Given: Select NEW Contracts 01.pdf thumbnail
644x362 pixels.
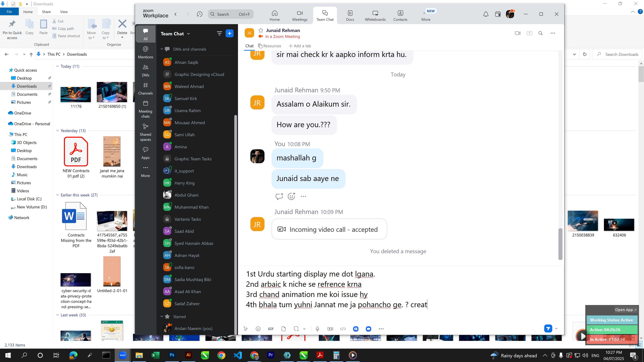Looking at the screenshot, I should pos(76,152).
